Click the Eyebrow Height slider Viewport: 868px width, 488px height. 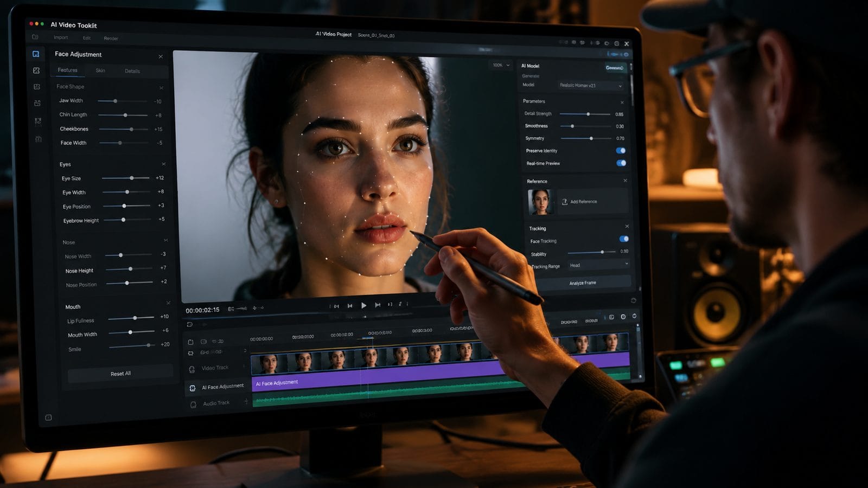tap(127, 220)
